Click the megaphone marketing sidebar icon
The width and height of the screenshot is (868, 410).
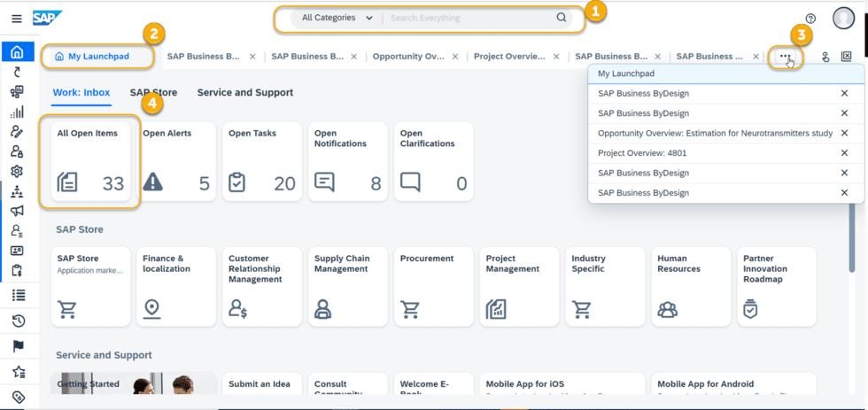tap(17, 210)
